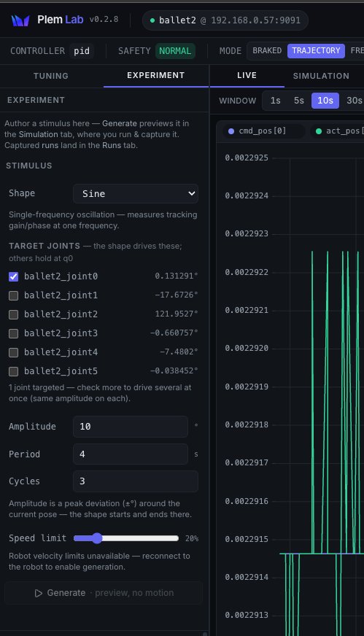Open the Shape dropdown showing Sine

(136, 194)
